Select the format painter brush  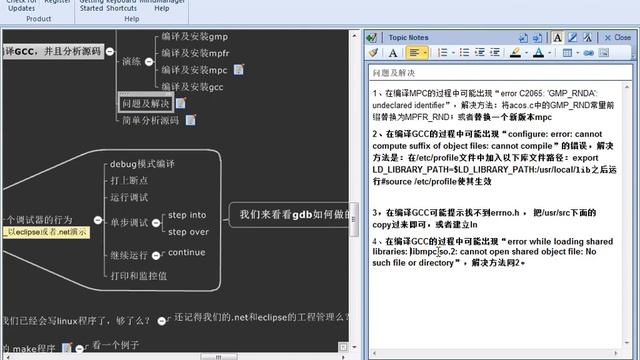pos(373,53)
